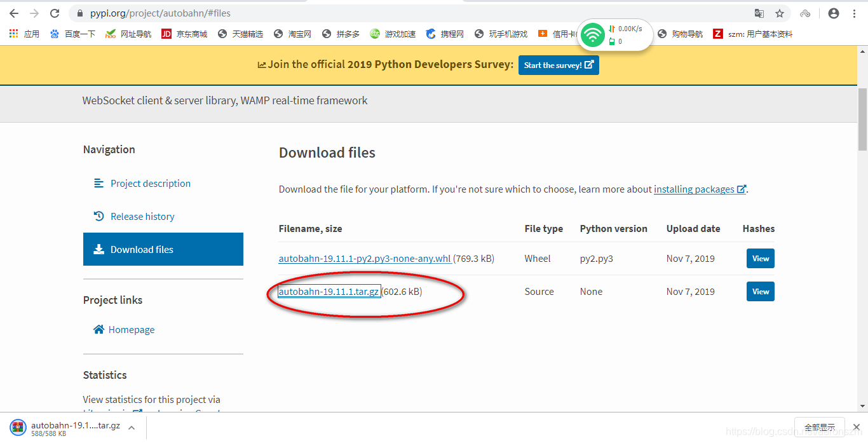Click the Release history clock icon
This screenshot has width=868, height=443.
tap(98, 216)
